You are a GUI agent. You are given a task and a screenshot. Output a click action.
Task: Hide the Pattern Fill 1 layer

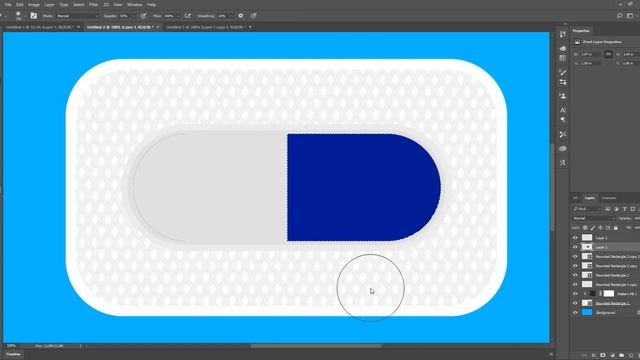[575, 293]
